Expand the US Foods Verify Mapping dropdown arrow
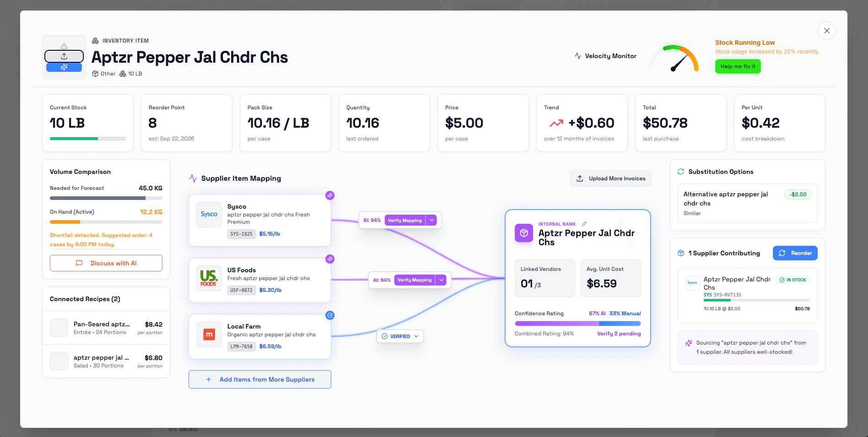Image resolution: width=868 pixels, height=437 pixels. click(x=441, y=280)
